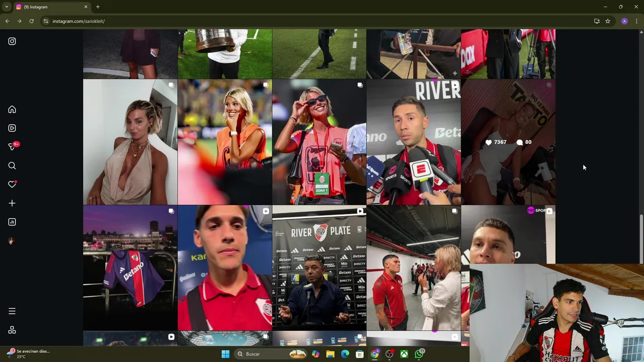Open River Plate press conference post
Viewport: 644px width, 362px height.
319,267
